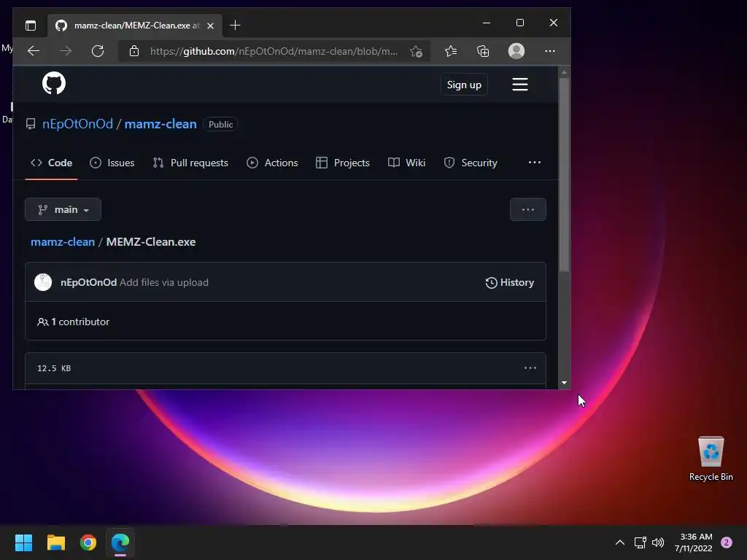This screenshot has width=747, height=560.
Task: Open nEpOtOnOd commit author link
Action: click(x=88, y=282)
